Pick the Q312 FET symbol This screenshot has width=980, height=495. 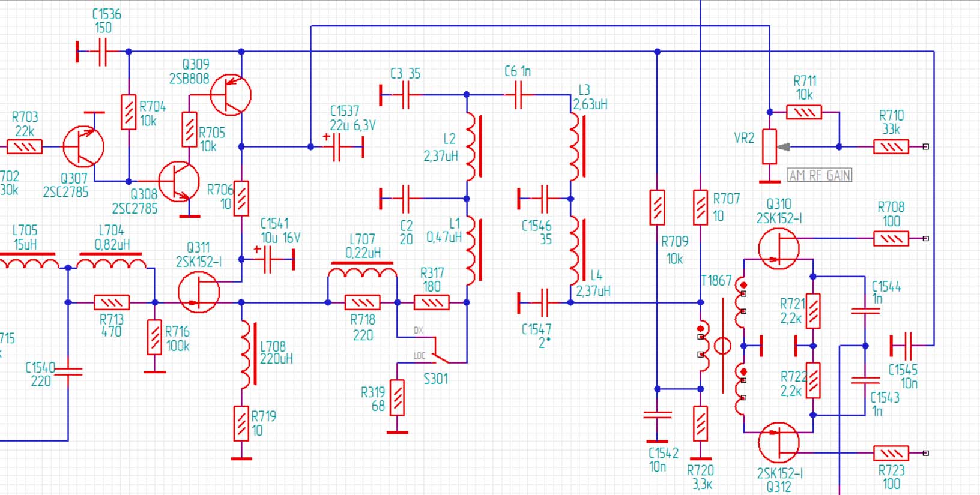pyautogui.click(x=779, y=442)
